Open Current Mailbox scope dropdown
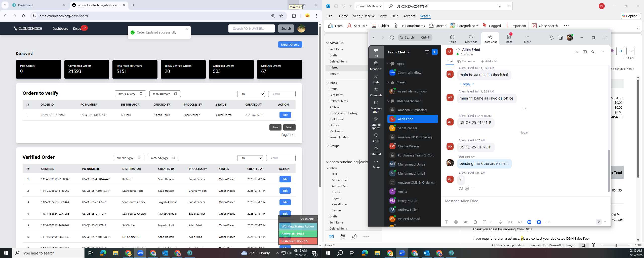The image size is (644, 258). click(x=369, y=6)
